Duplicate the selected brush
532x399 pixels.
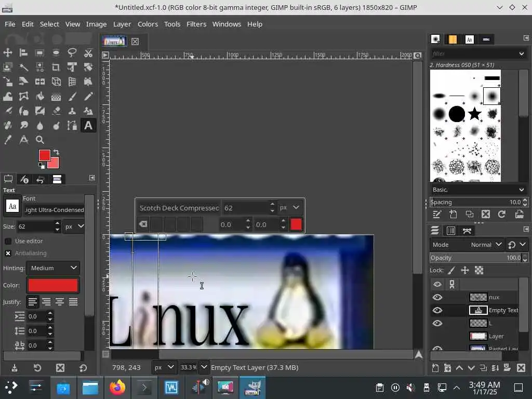(470, 214)
